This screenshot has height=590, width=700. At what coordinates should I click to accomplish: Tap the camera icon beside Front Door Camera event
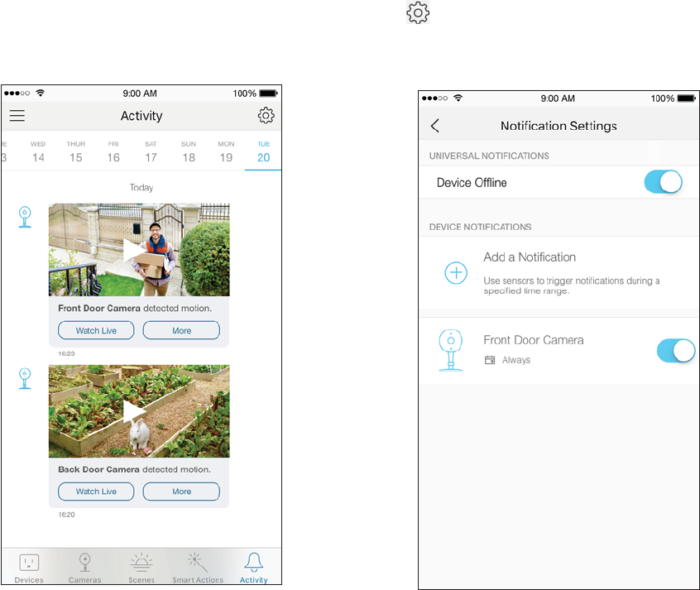(x=25, y=217)
